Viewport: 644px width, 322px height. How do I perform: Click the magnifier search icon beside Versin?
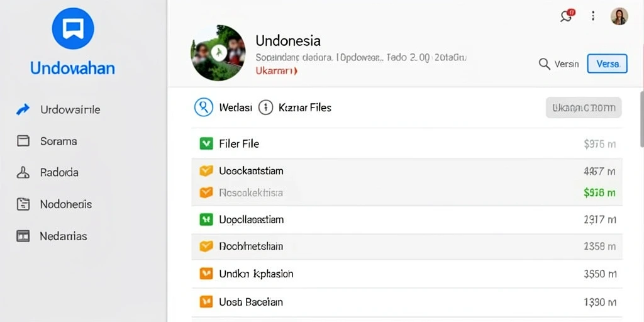[x=544, y=64]
